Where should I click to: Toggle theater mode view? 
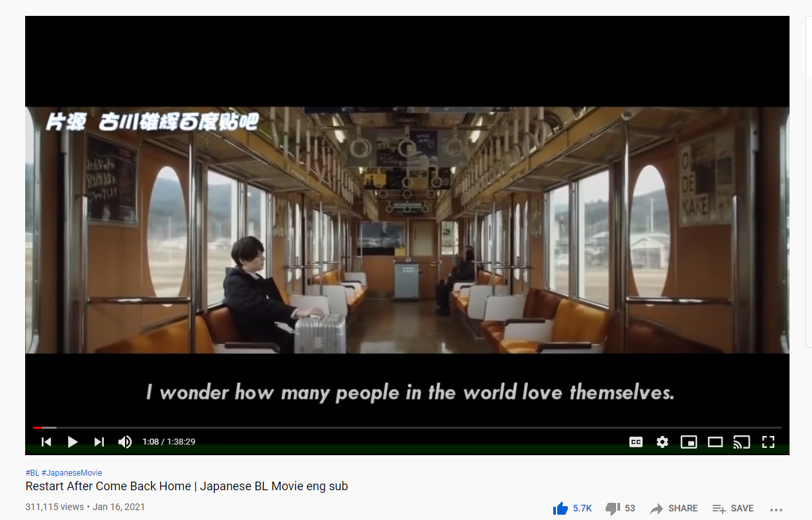tap(715, 442)
